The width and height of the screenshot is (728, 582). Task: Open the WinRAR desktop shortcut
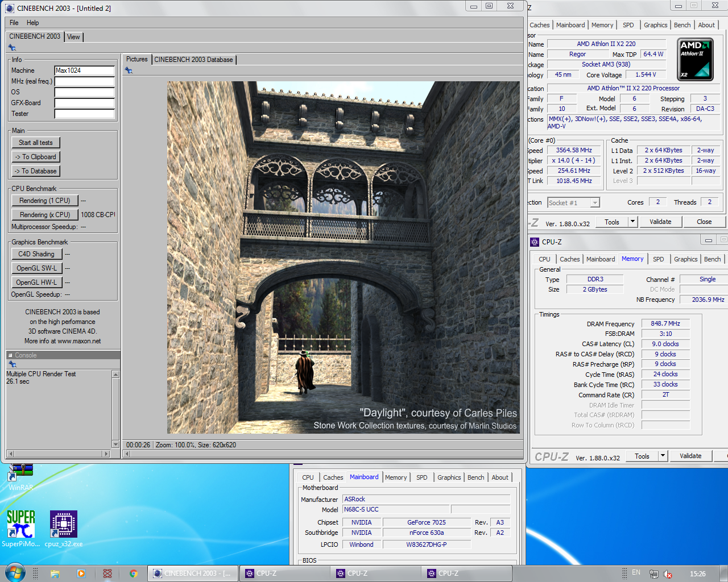coord(20,477)
